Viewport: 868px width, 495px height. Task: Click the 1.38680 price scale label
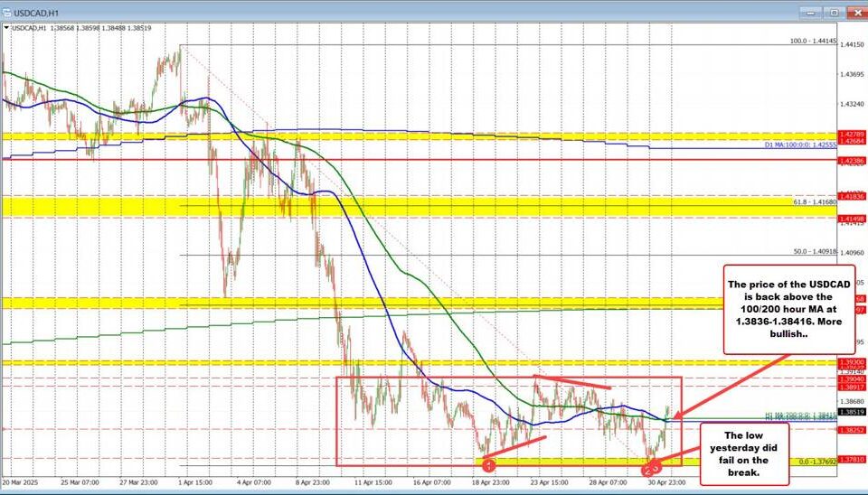pyautogui.click(x=853, y=402)
